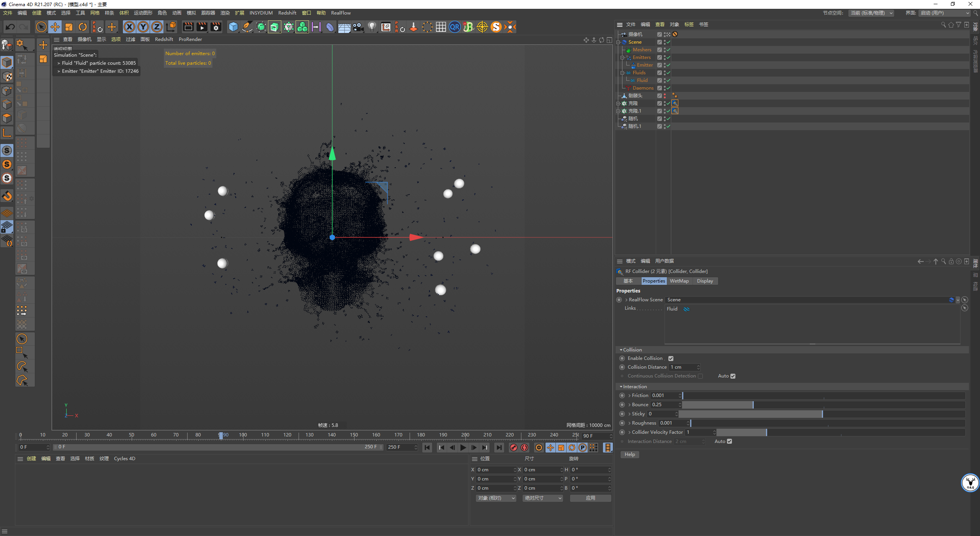The image size is (980, 536).
Task: Add a Light bulb object icon
Action: click(x=372, y=27)
